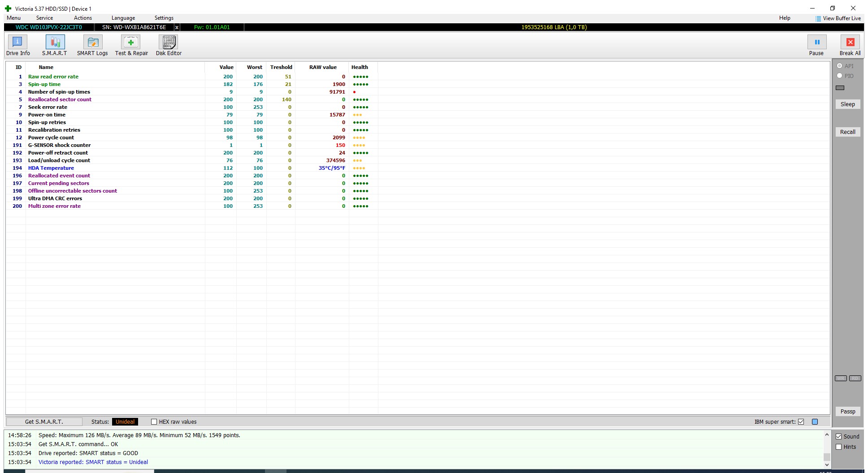Select the Ultra DMA CRC errors row
The width and height of the screenshot is (868, 473).
pos(192,198)
